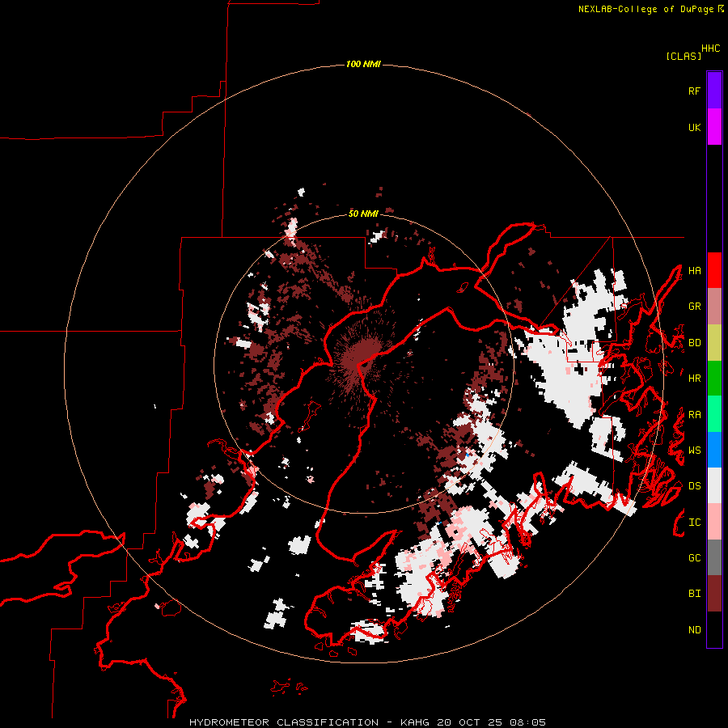Screen dimensions: 728x728
Task: Click the BD legend label
Action: pyautogui.click(x=694, y=343)
